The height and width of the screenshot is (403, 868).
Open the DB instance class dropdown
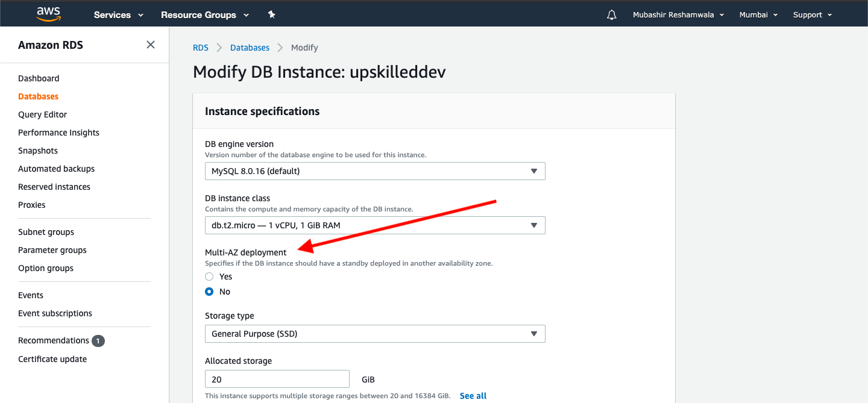click(x=375, y=225)
